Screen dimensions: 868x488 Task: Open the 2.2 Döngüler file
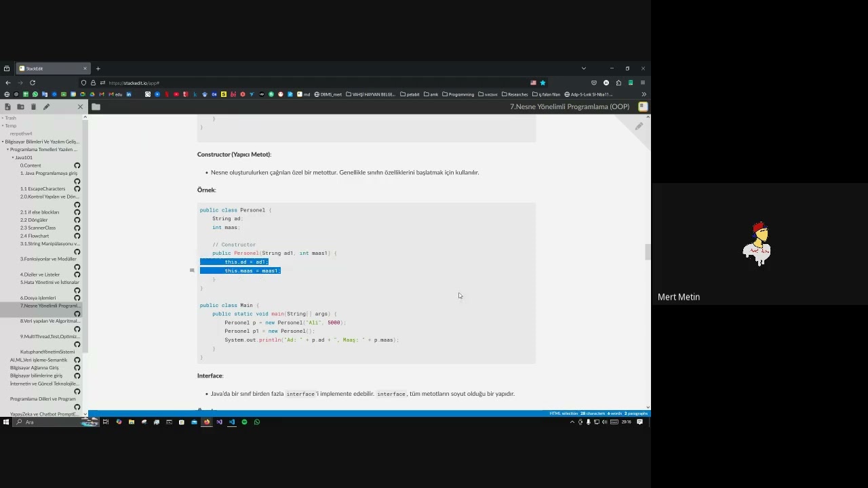tap(34, 220)
